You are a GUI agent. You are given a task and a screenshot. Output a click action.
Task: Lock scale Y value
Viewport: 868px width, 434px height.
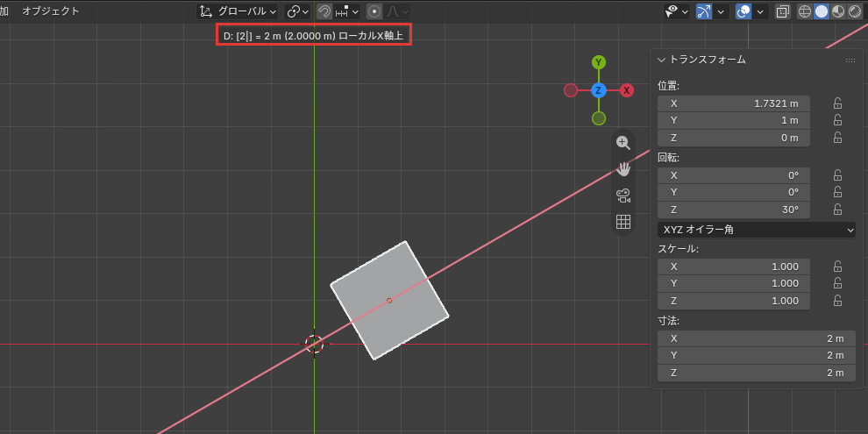pyautogui.click(x=837, y=283)
